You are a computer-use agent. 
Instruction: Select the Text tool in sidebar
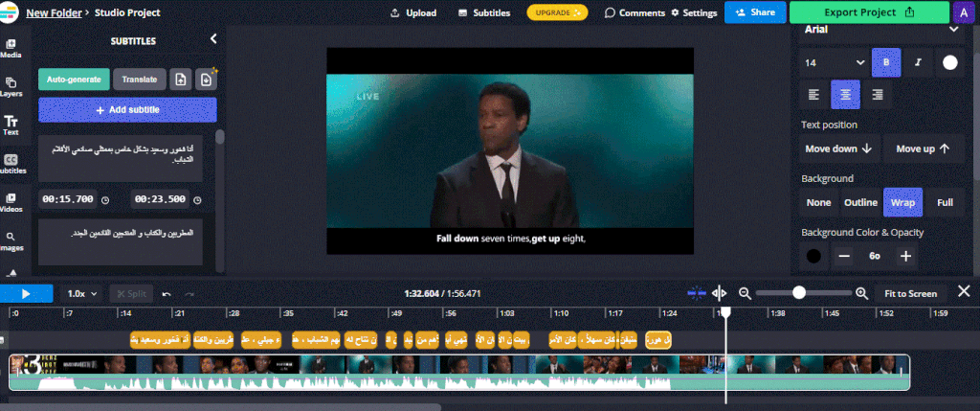pos(11,126)
